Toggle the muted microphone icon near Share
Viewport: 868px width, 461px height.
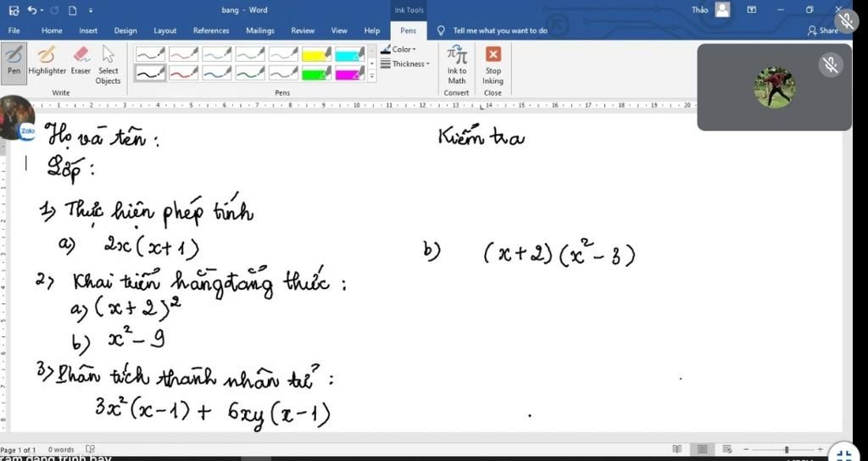point(848,21)
